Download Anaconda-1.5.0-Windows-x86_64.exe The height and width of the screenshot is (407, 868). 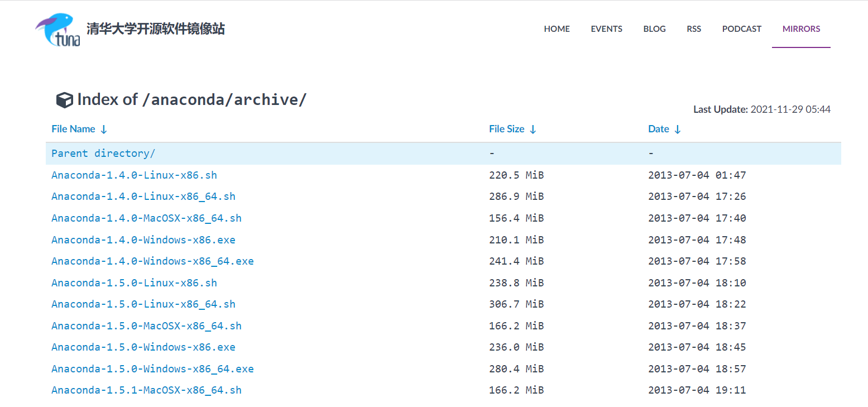pyautogui.click(x=152, y=368)
